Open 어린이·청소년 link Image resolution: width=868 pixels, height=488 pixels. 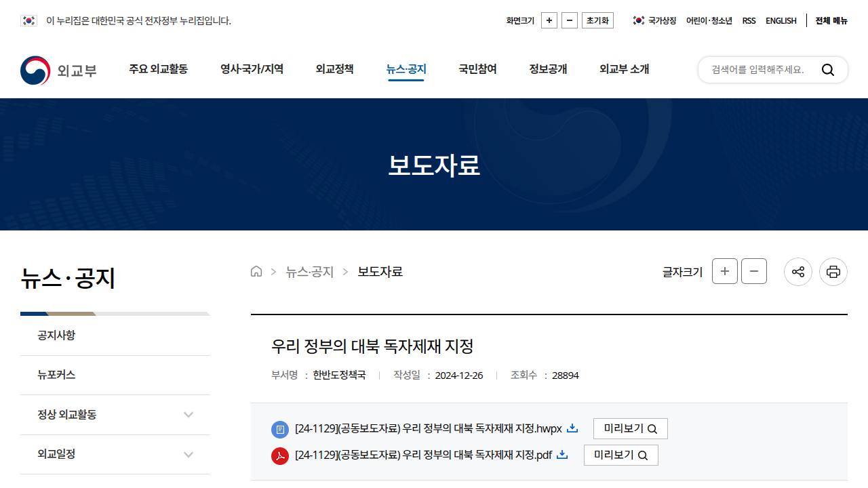[709, 20]
